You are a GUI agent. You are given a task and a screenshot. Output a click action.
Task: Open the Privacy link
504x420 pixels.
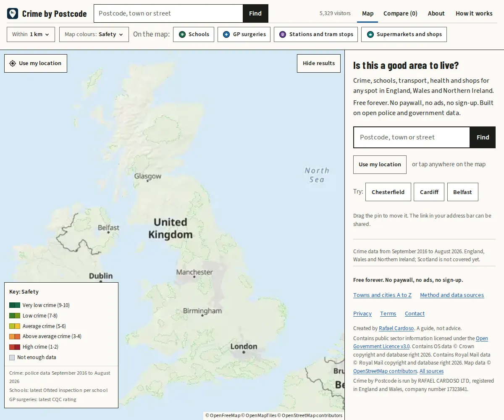pos(362,313)
